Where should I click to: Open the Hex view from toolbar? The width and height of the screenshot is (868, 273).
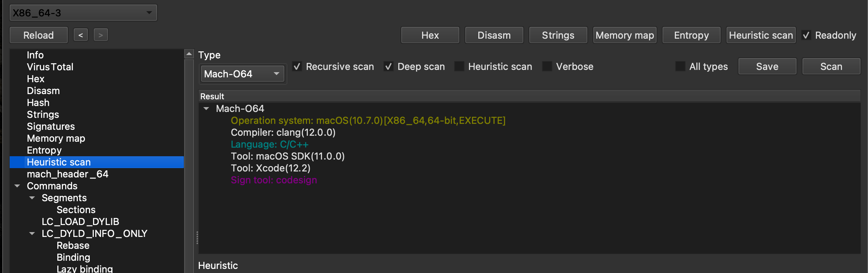click(x=430, y=35)
